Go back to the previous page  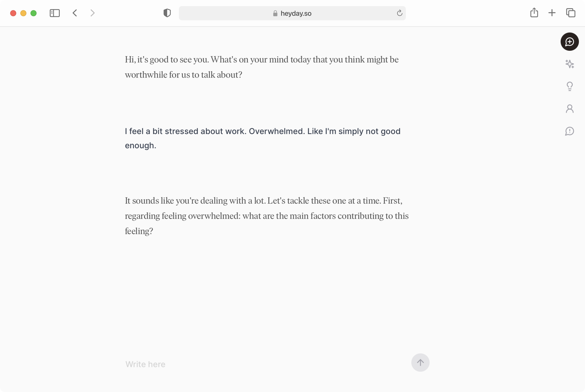click(75, 13)
